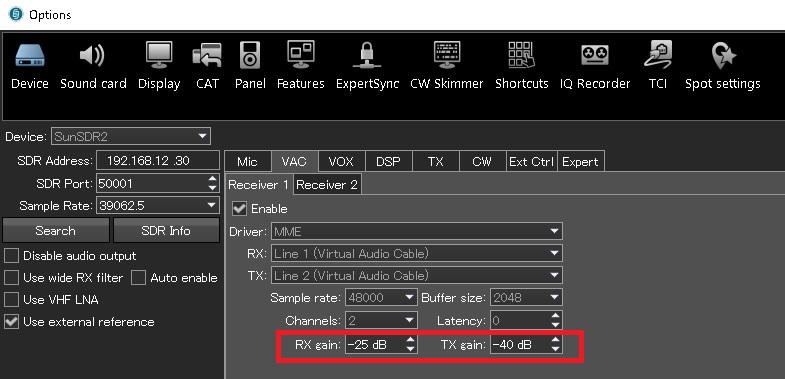Screen dimensions: 785x379
Task: Open the VAC Sample rate 48000 dropdown
Action: 381,297
